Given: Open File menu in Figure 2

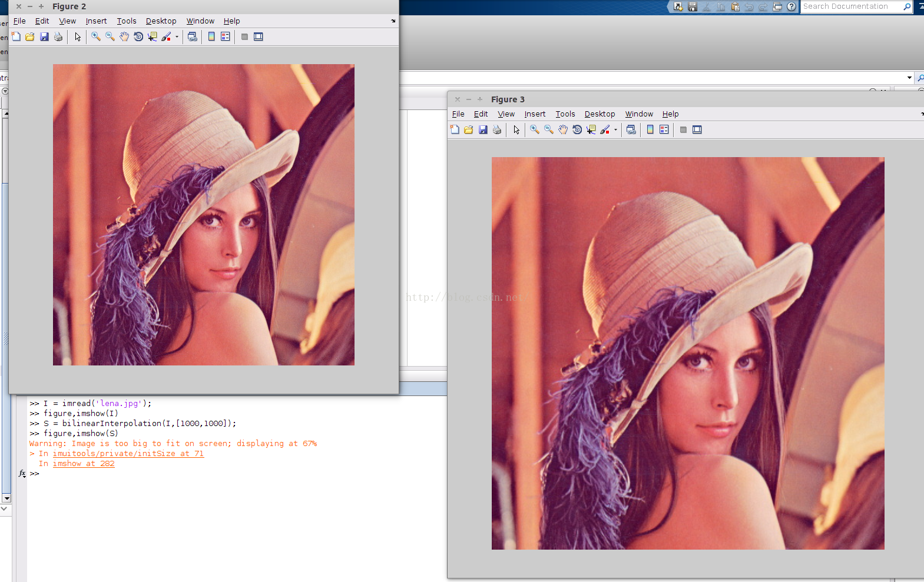Looking at the screenshot, I should tap(19, 21).
